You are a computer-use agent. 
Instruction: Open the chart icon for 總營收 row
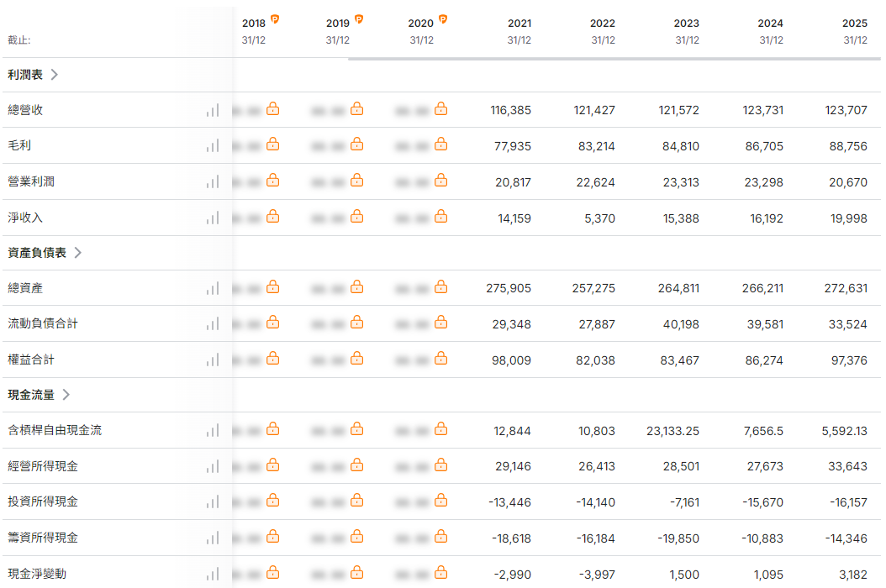213,110
